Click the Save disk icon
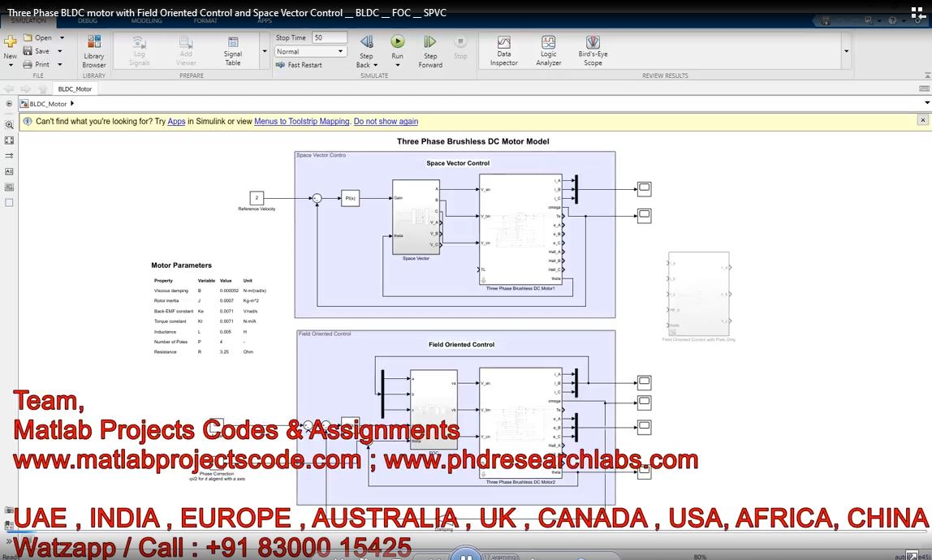The height and width of the screenshot is (560, 932). pyautogui.click(x=28, y=50)
